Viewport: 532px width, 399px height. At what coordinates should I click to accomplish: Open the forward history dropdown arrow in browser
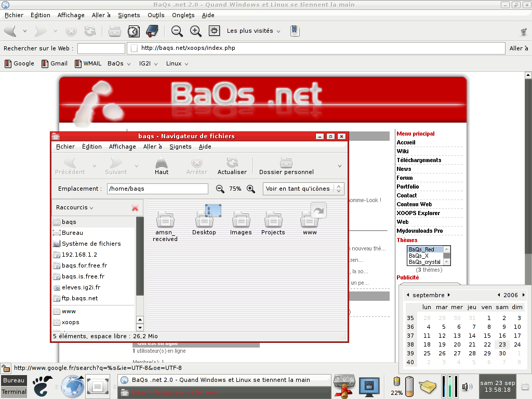(55, 31)
